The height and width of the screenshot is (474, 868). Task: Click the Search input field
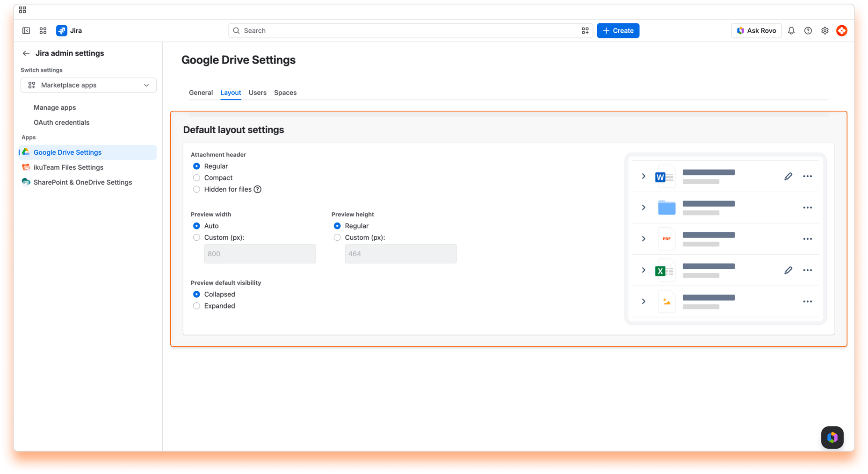click(411, 31)
